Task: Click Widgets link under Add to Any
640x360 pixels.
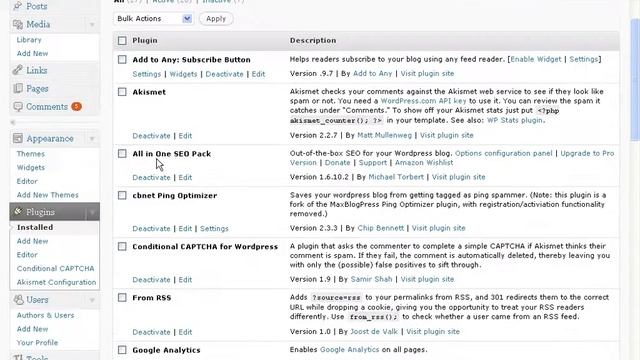Action: (183, 74)
